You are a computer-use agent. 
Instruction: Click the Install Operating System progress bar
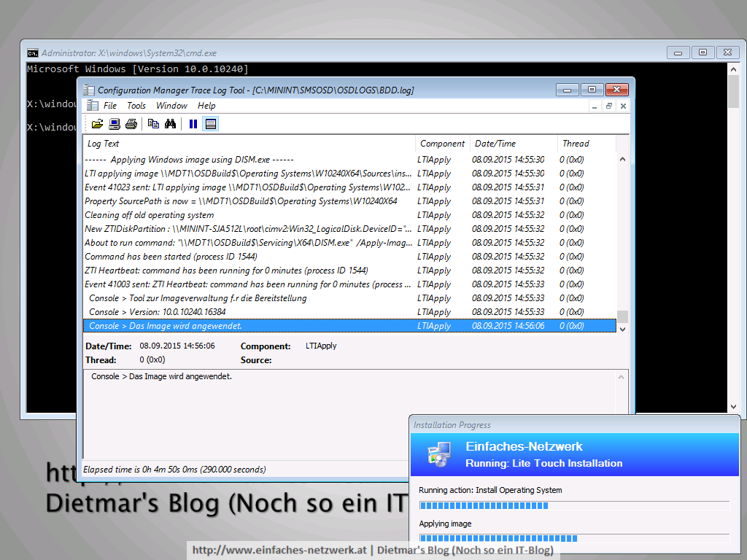click(574, 506)
